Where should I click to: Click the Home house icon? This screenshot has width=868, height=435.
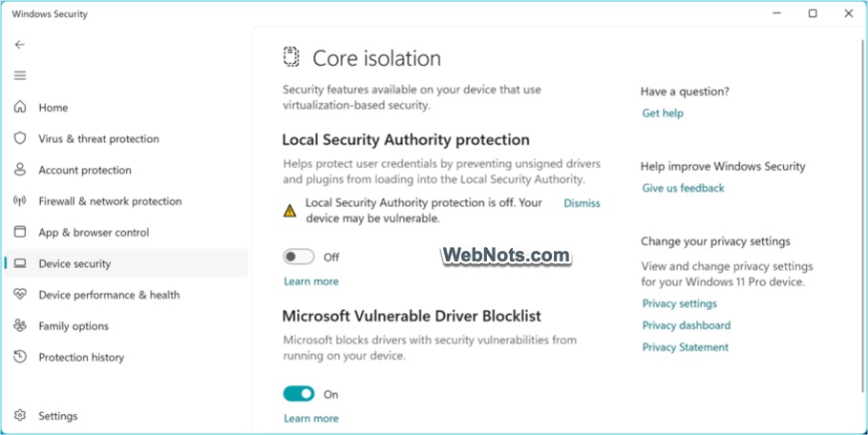coord(20,108)
